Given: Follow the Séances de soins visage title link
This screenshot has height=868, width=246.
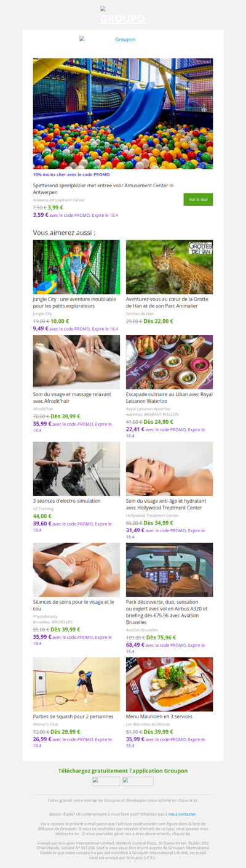Looking at the screenshot, I should coord(74,605).
